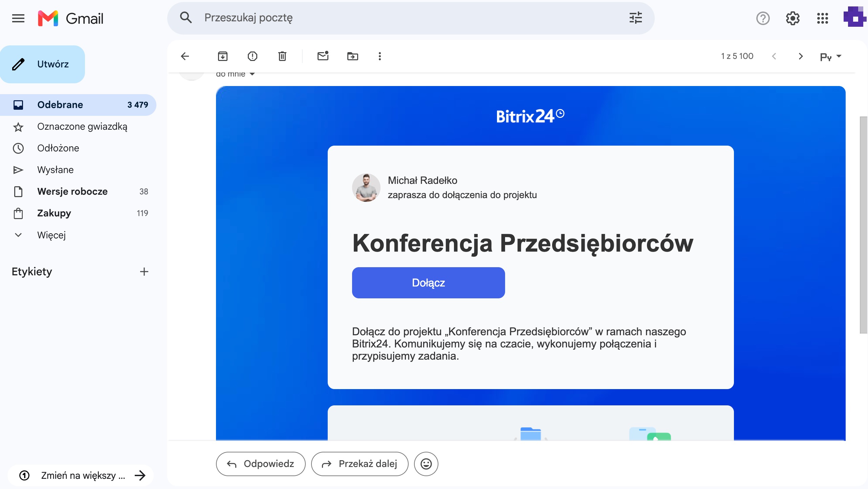Open the Odebrane inbox folder
The height and width of the screenshot is (489, 868).
(x=78, y=105)
